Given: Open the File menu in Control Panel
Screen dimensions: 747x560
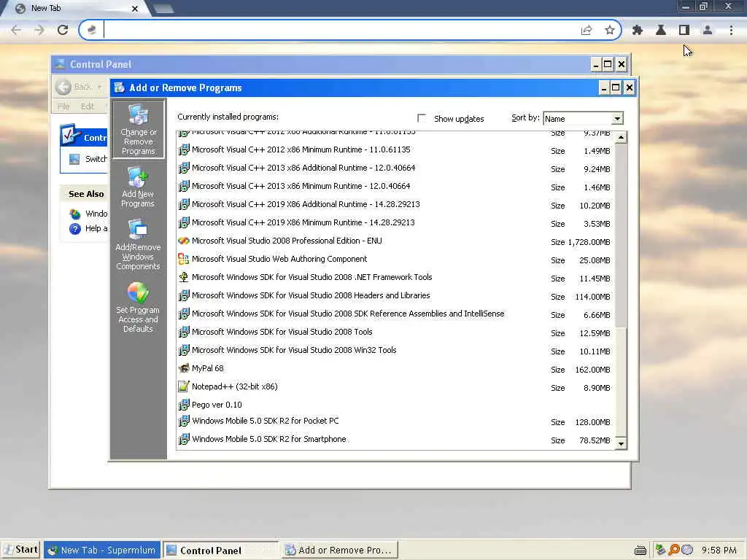Looking at the screenshot, I should coord(63,106).
